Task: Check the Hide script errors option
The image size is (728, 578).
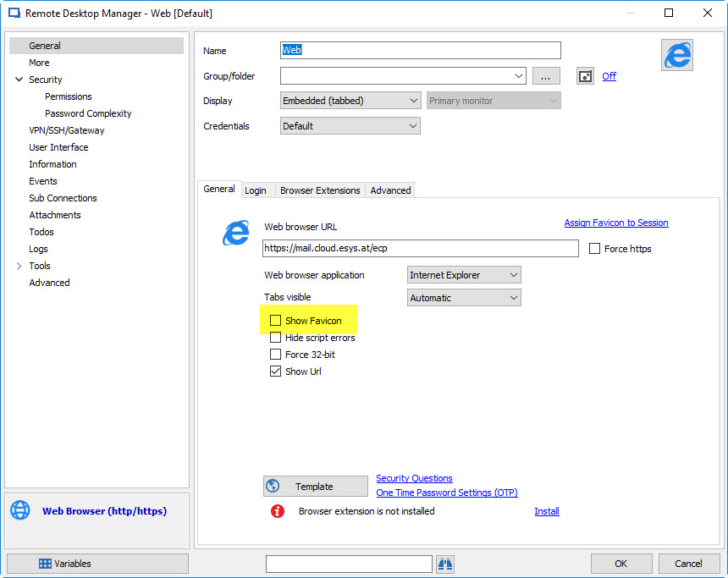Action: click(275, 337)
